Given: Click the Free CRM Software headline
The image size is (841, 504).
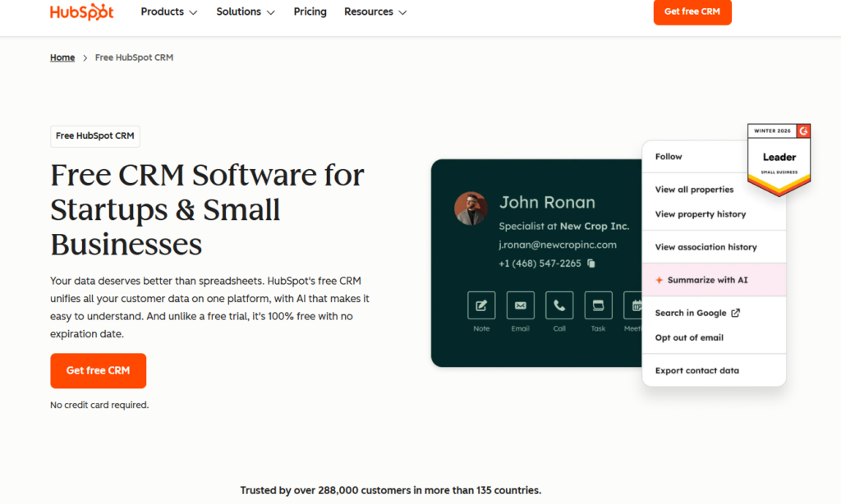Looking at the screenshot, I should click(x=208, y=209).
